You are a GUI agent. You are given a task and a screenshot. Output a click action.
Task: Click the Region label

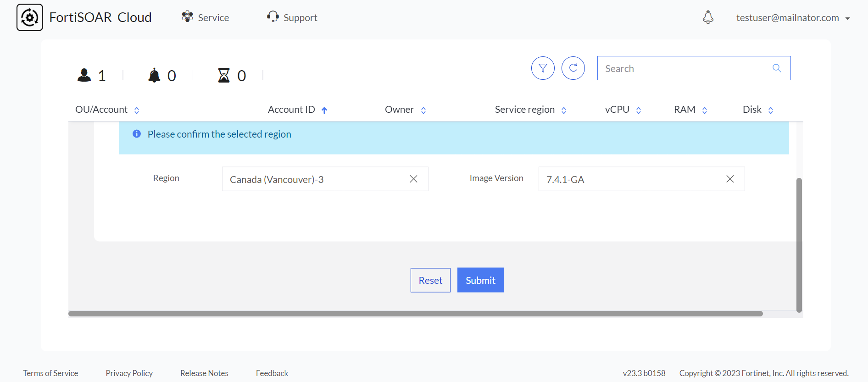pos(166,178)
